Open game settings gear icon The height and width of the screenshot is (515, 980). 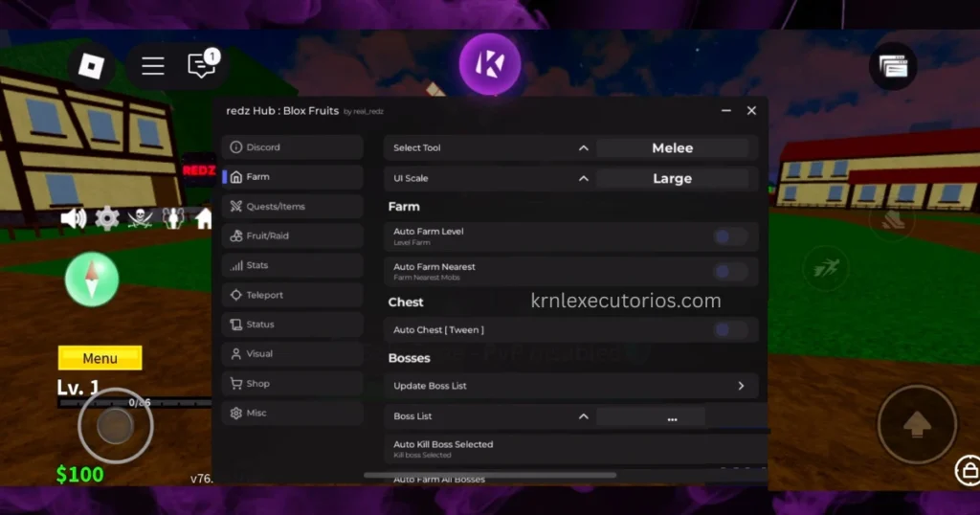(107, 218)
